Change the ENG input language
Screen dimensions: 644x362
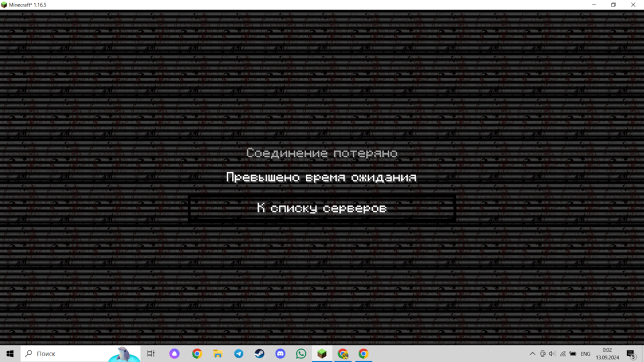pyautogui.click(x=585, y=354)
